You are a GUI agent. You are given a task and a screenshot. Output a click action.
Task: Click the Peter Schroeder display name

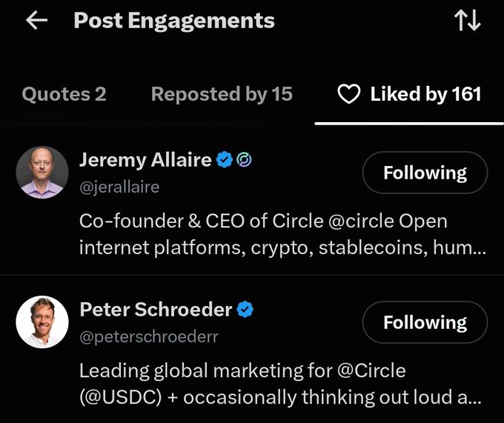click(x=156, y=310)
